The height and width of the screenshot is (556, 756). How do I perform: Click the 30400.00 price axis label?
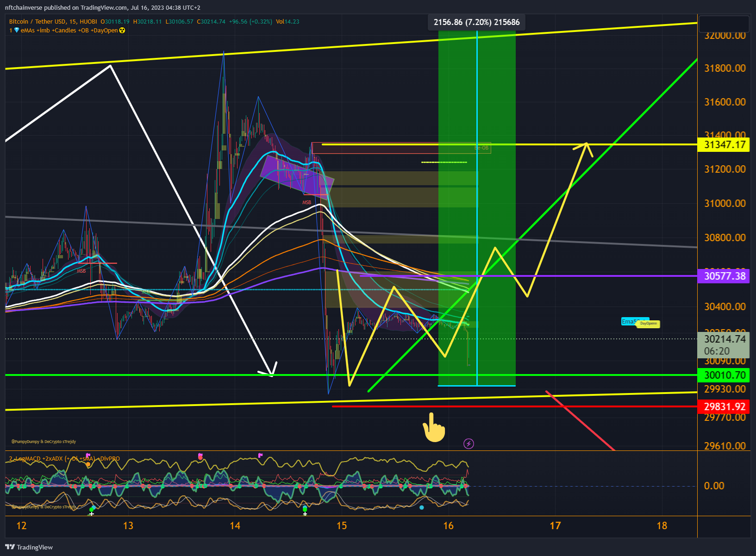(x=725, y=307)
